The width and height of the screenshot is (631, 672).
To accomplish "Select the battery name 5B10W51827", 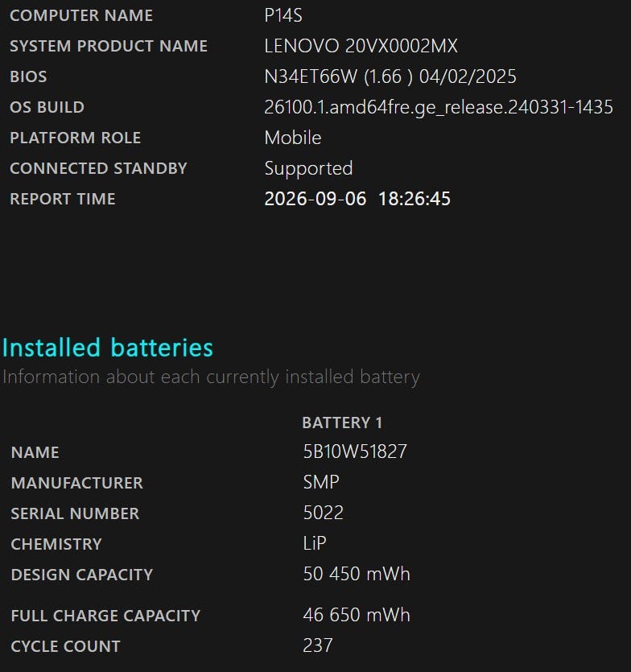I will (x=355, y=451).
